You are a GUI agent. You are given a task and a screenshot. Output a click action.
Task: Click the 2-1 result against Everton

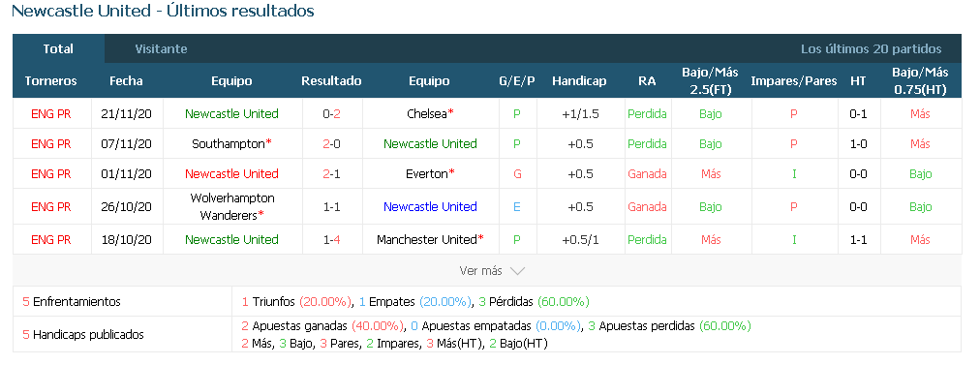[x=332, y=173]
